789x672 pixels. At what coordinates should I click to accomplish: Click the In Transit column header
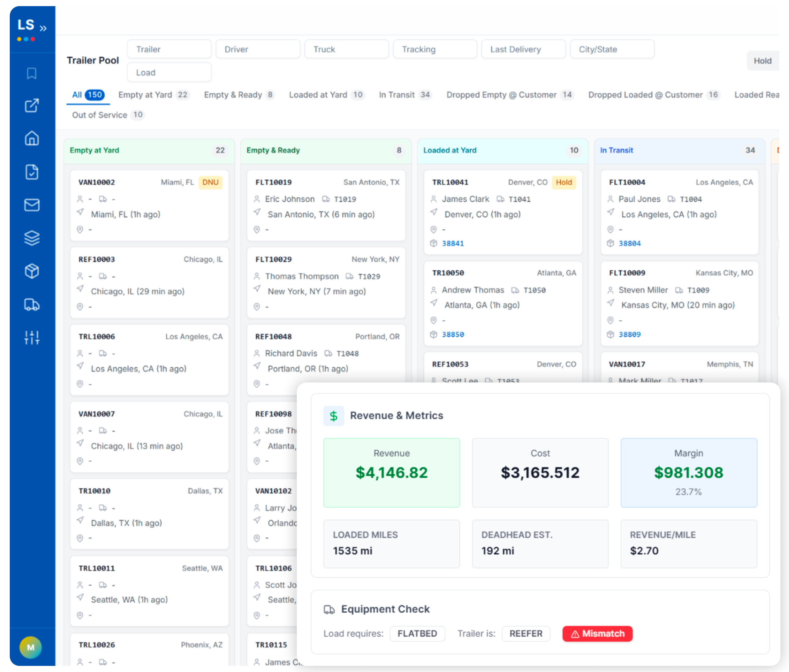[680, 151]
